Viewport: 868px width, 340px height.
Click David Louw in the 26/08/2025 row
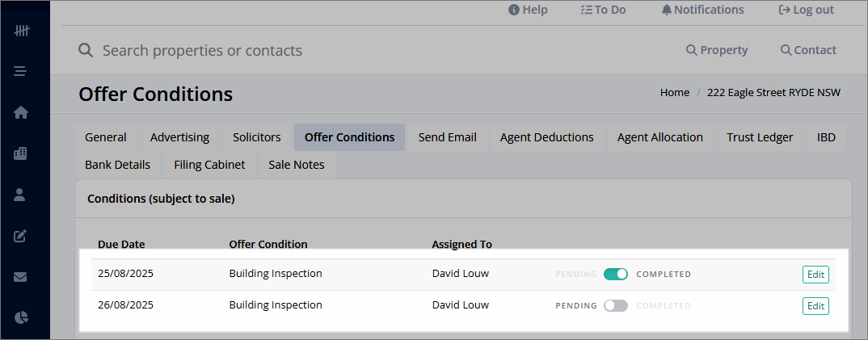tap(461, 304)
